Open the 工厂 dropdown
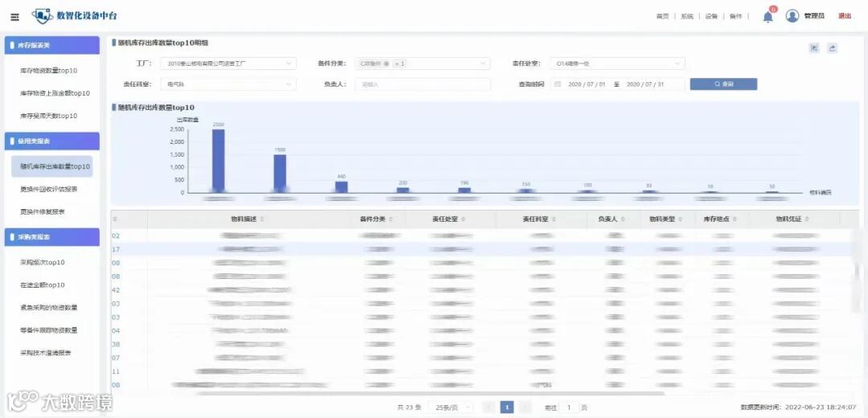 tap(228, 64)
